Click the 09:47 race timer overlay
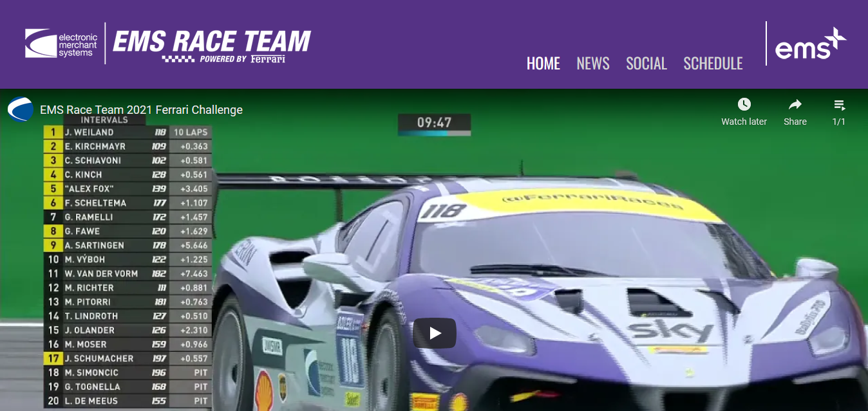The height and width of the screenshot is (411, 868). click(434, 124)
